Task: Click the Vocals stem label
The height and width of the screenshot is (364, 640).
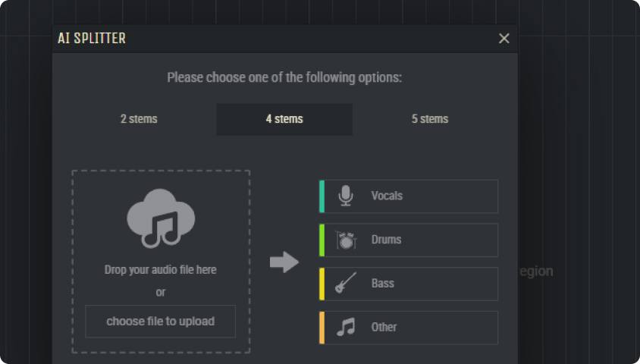Action: (x=387, y=196)
